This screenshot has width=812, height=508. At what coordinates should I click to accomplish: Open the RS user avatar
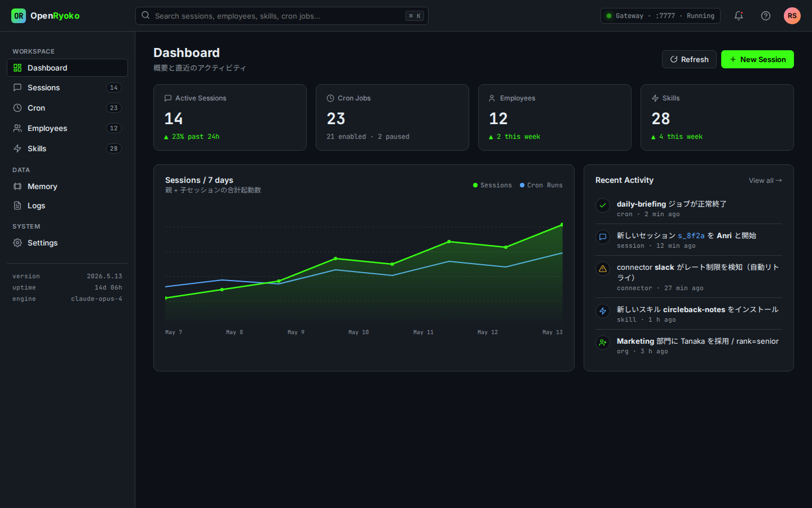[792, 16]
